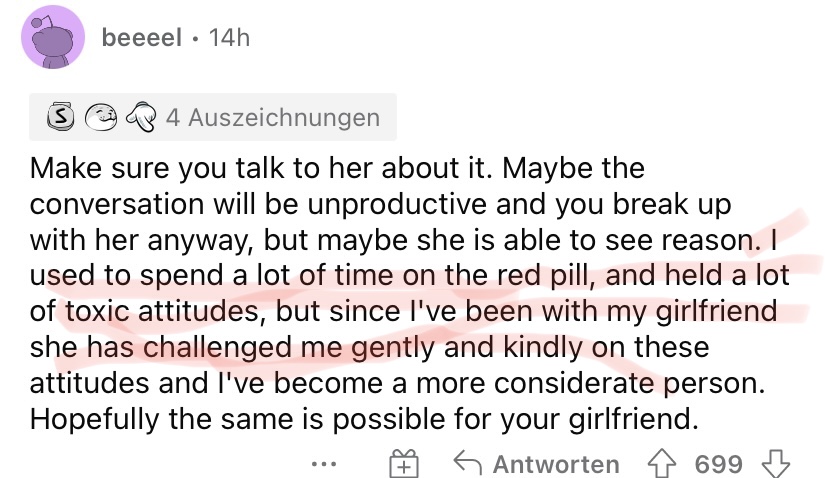Screen dimensions: 825x478
Task: Downvote beeeel's comment
Action: coord(776,463)
